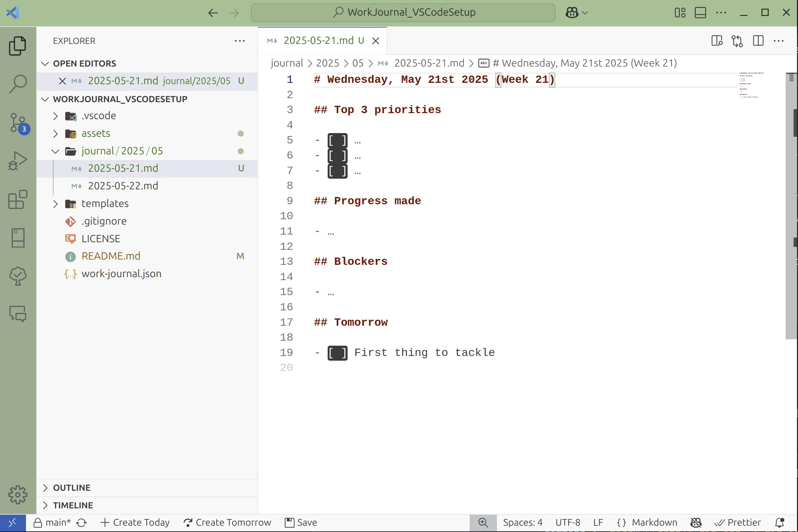Expand the Timeline section
This screenshot has width=798, height=532.
(147, 505)
